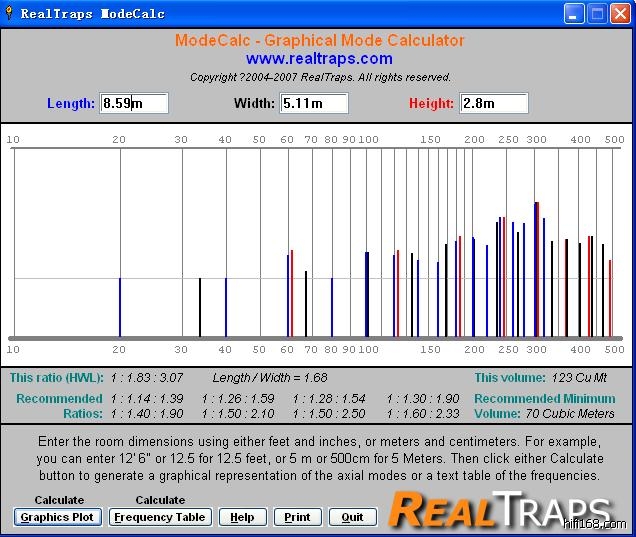Click the red Height label
The image size is (636, 537).
tap(431, 103)
